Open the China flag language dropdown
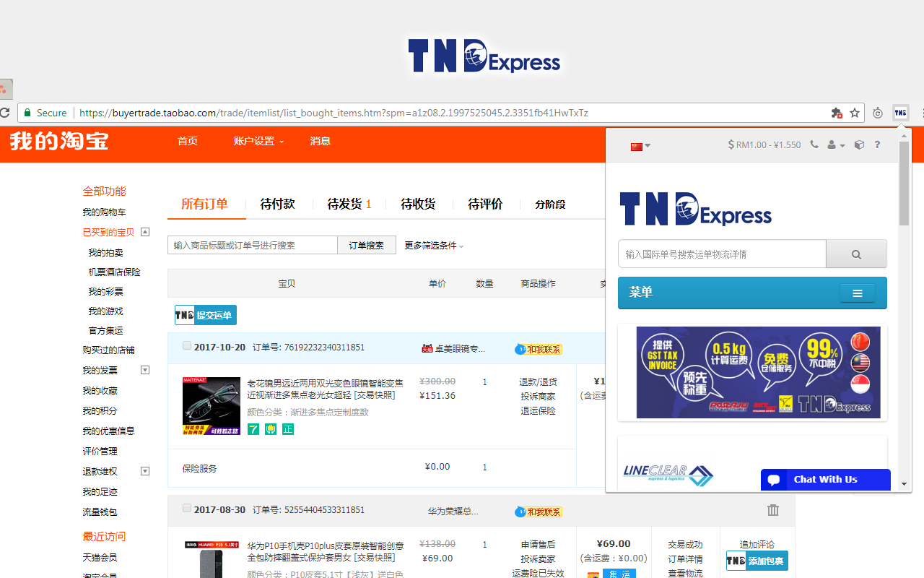The height and width of the screenshot is (578, 924). (x=640, y=146)
